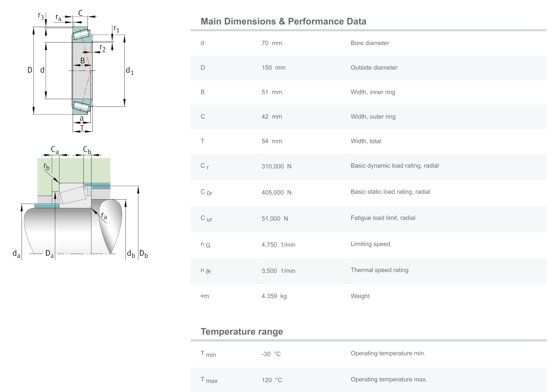Click the Main Dimensions & Performance Data heading
Image resolution: width=552 pixels, height=392 pixels.
point(283,22)
